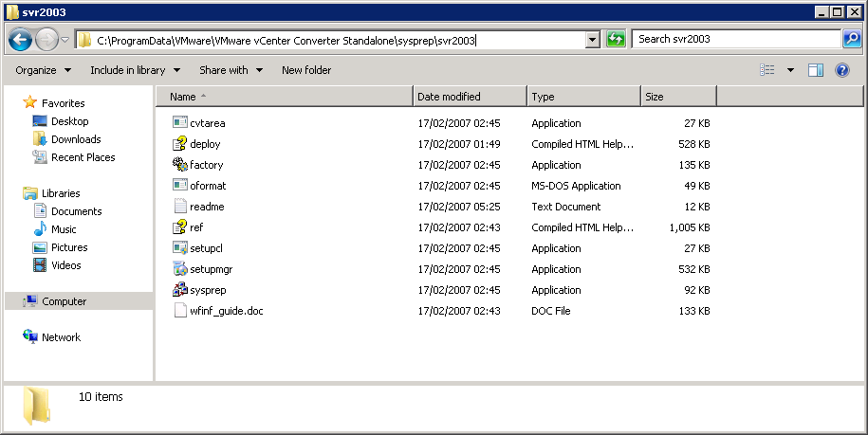This screenshot has width=868, height=435.
Task: Open Downloads in Favorites
Action: [x=76, y=139]
